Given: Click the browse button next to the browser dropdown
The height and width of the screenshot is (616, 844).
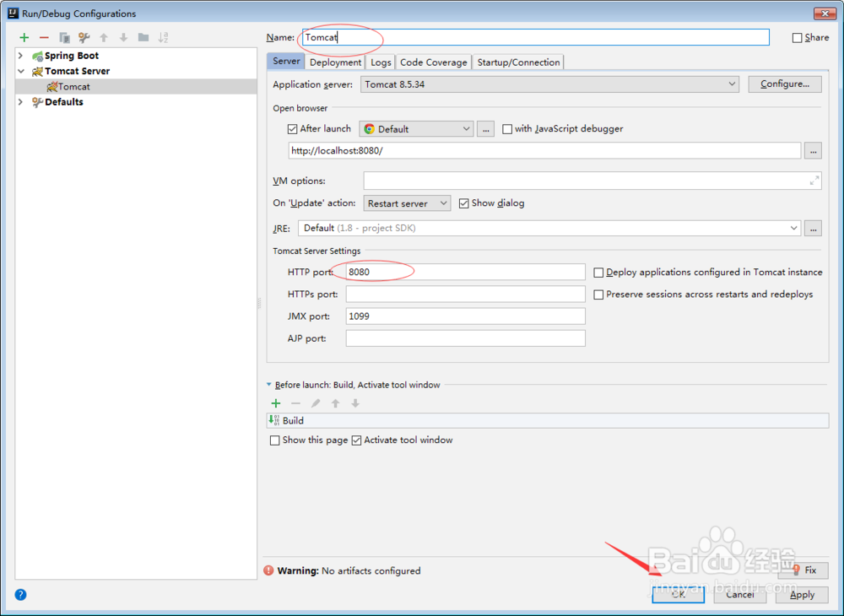Looking at the screenshot, I should click(x=485, y=129).
